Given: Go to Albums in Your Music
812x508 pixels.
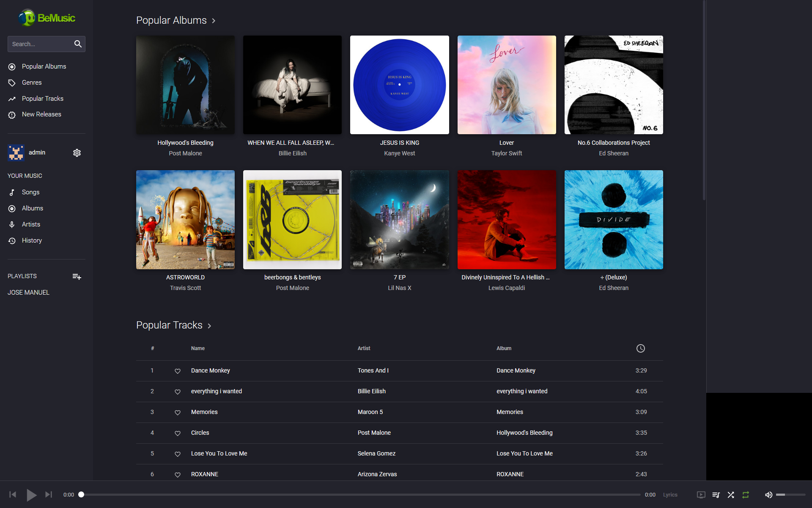Looking at the screenshot, I should [33, 208].
